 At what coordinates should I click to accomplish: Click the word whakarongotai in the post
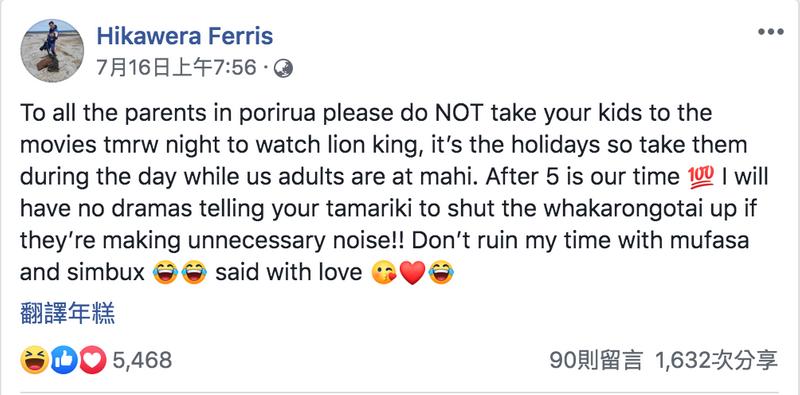pos(571,209)
